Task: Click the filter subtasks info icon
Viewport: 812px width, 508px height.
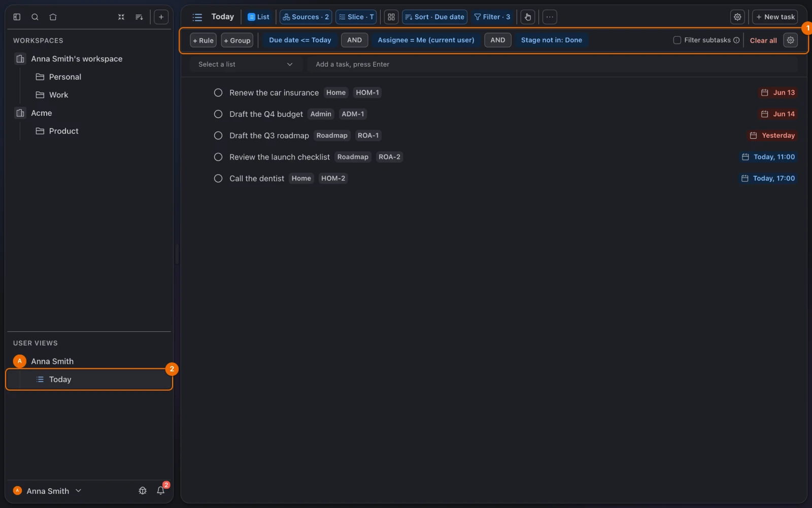Action: (736, 40)
